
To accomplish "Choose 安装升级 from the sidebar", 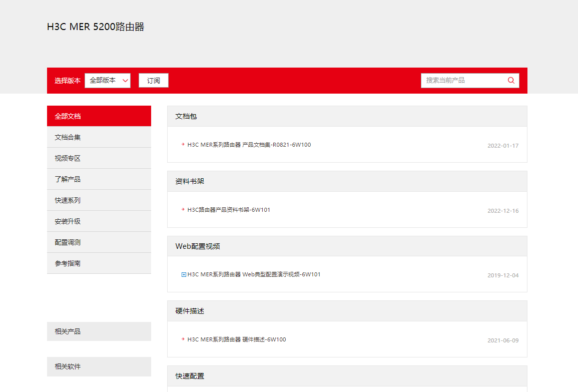I will (99, 221).
